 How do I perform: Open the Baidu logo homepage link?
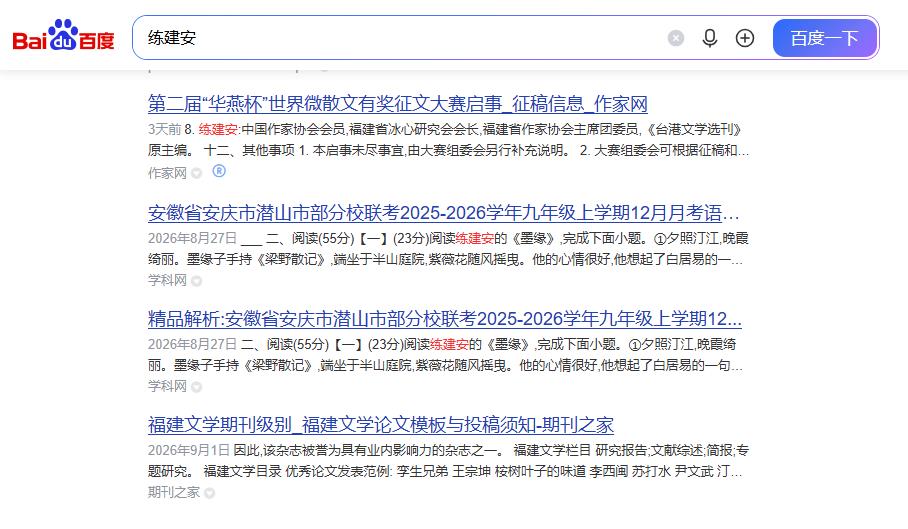click(x=63, y=36)
